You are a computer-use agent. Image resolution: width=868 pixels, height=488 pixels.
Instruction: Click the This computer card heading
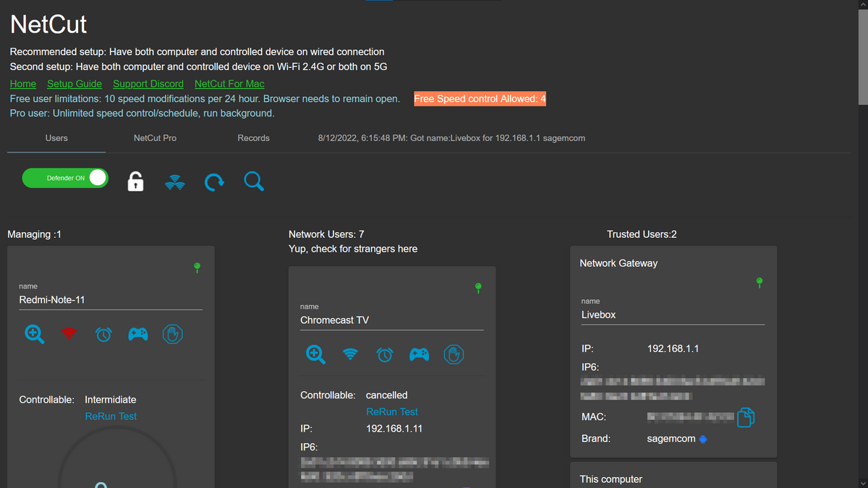click(x=611, y=479)
